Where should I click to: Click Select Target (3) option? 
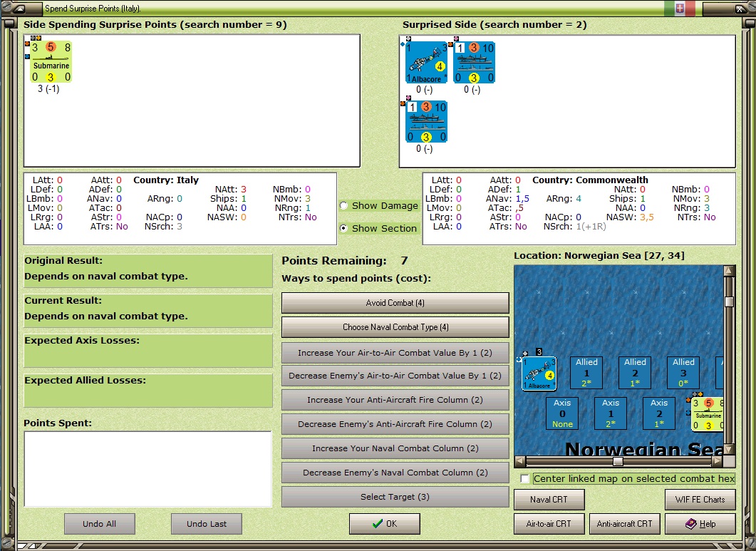395,497
